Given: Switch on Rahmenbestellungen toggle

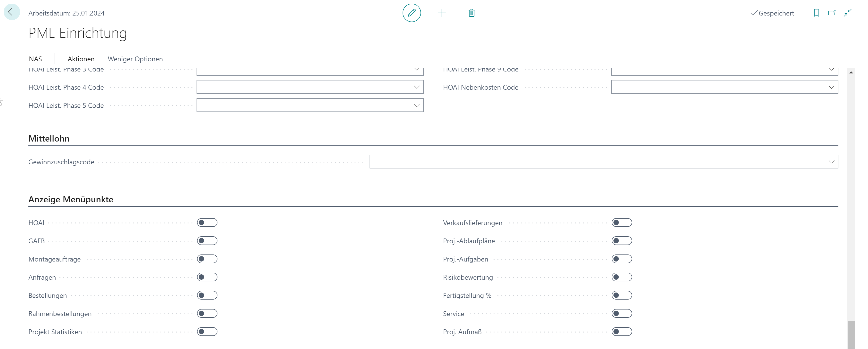Looking at the screenshot, I should point(207,313).
